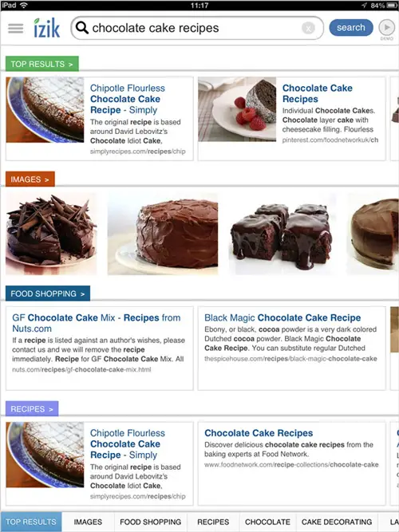Screen dimensions: 399x532
Task: Open GF Chocolate Cake Mix Nuts.com link
Action: click(x=97, y=323)
